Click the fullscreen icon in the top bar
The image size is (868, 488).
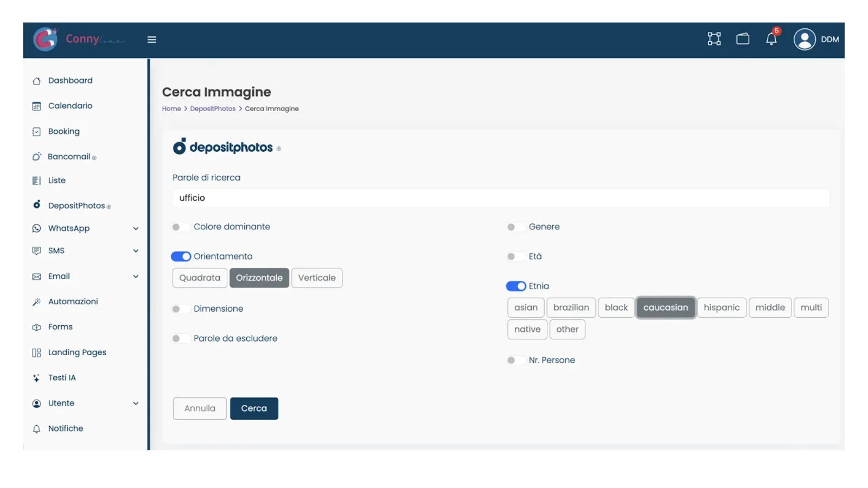(x=714, y=39)
